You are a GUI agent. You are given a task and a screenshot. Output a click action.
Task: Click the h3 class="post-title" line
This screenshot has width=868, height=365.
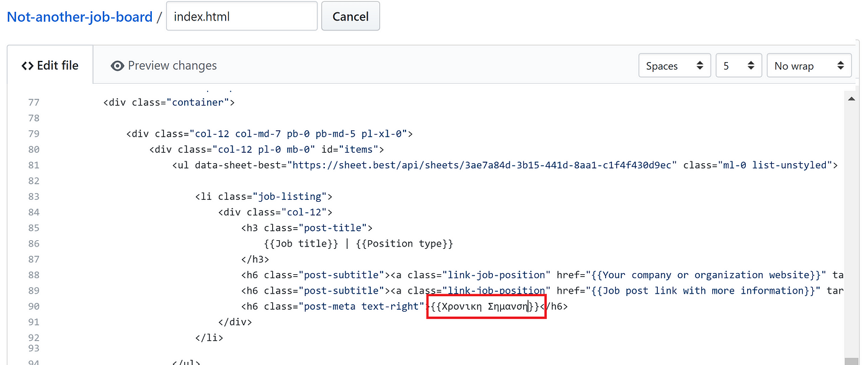tap(307, 228)
